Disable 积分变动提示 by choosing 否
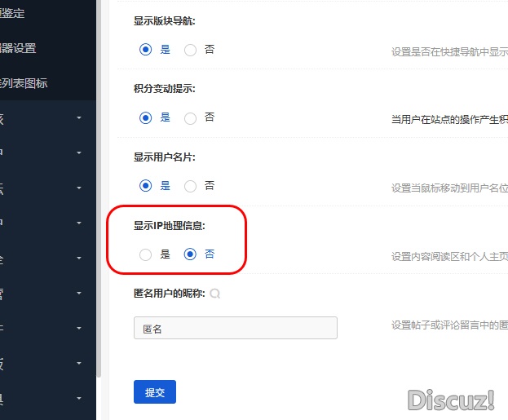The height and width of the screenshot is (420, 508). click(191, 118)
